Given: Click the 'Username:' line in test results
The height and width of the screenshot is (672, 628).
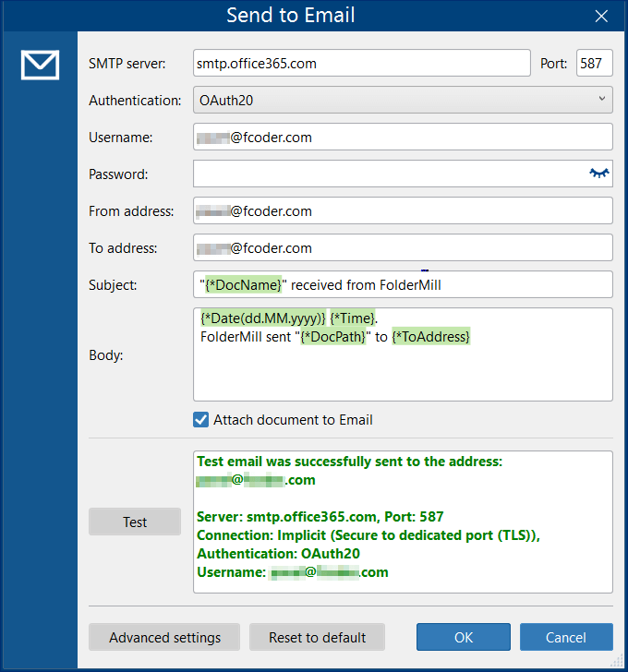Looking at the screenshot, I should 293,571.
